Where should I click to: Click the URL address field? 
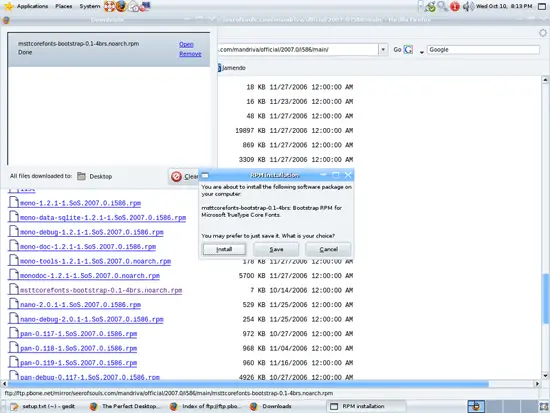[297, 49]
